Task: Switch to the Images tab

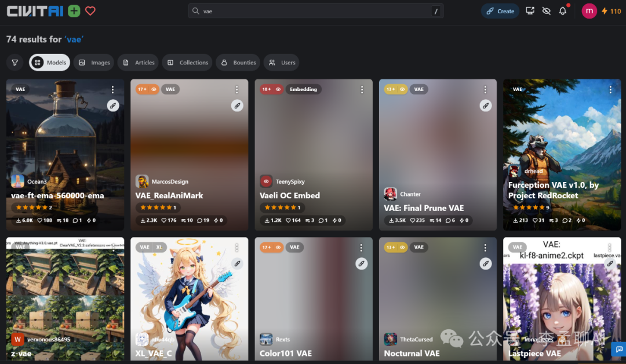Action: click(x=94, y=63)
